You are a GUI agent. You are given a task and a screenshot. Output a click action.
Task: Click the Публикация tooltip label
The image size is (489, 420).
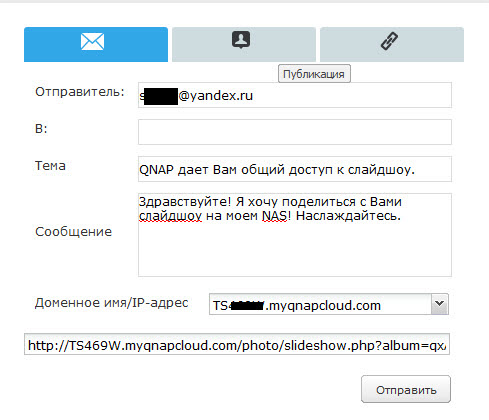coord(314,74)
